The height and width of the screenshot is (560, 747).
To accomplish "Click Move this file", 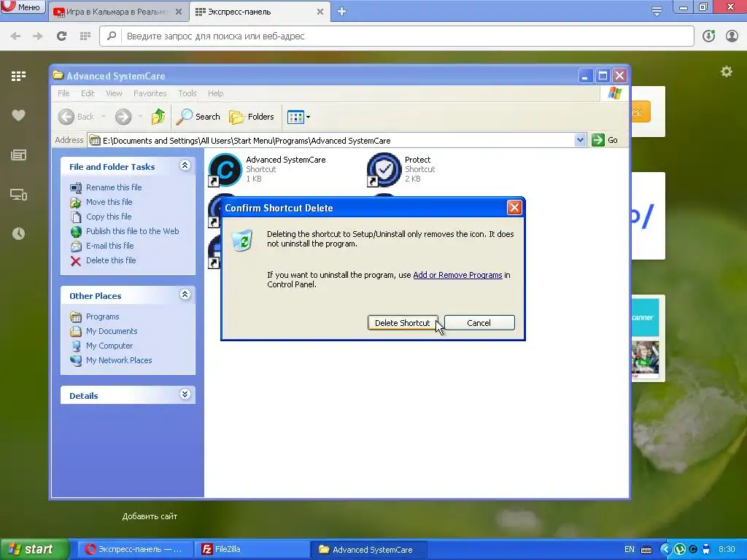I will coord(109,202).
